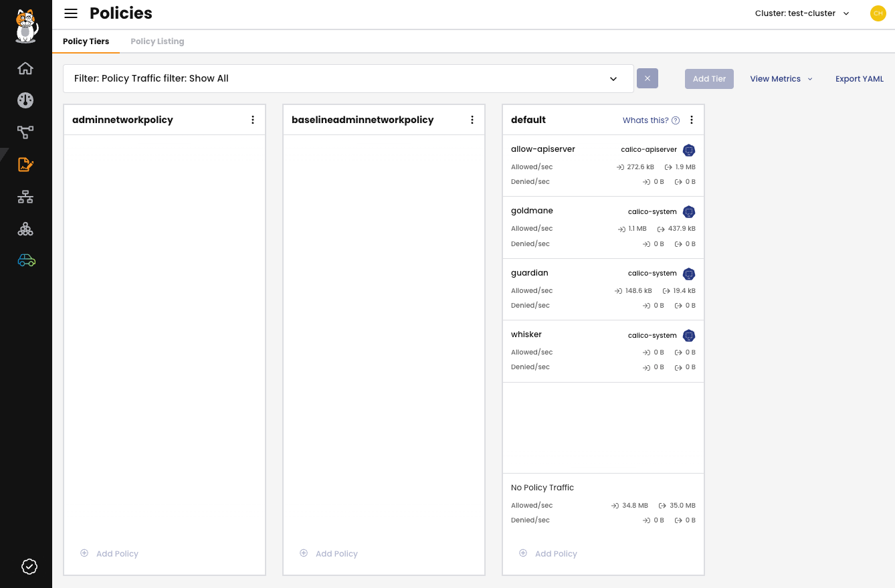Go to the Home dashboard icon
Image resolution: width=895 pixels, height=588 pixels.
click(25, 68)
